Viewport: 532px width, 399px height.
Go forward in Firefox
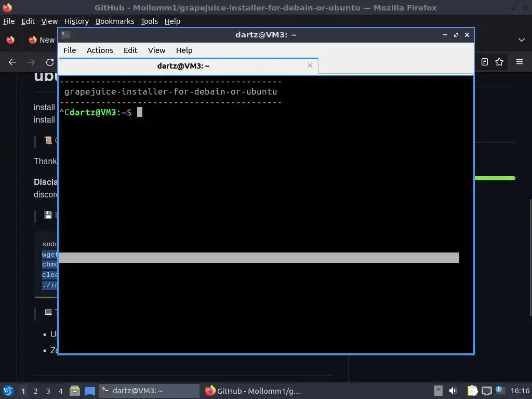(31, 62)
